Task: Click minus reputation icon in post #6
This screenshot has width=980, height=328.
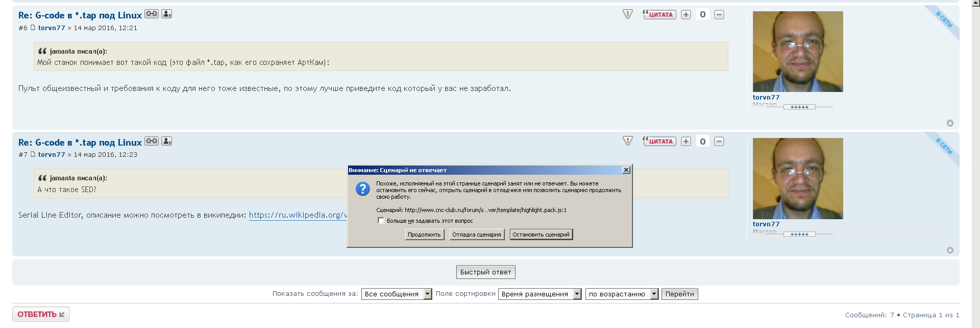Action: click(x=719, y=14)
